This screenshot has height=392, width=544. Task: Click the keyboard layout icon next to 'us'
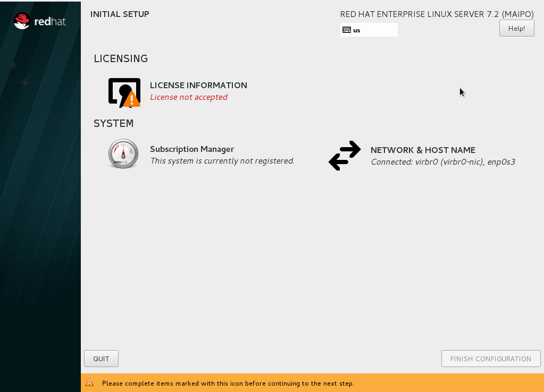[347, 30]
